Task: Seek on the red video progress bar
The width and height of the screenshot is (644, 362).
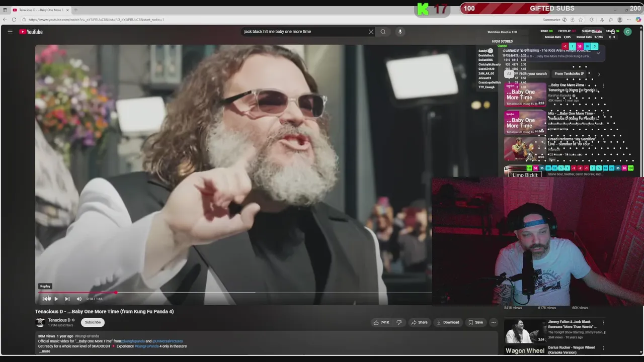Action: [234, 292]
